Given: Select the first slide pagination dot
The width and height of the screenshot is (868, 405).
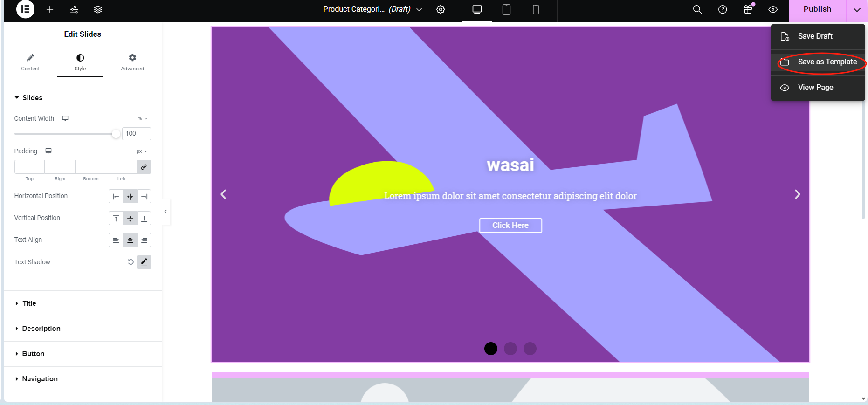Looking at the screenshot, I should 491,349.
